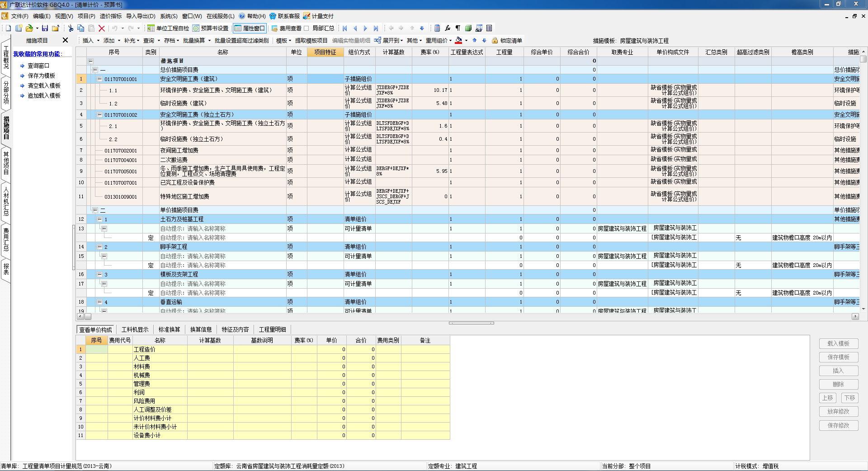Image resolution: width=868 pixels, height=471 pixels.
Task: Click the 保存模板 button
Action: (x=838, y=357)
